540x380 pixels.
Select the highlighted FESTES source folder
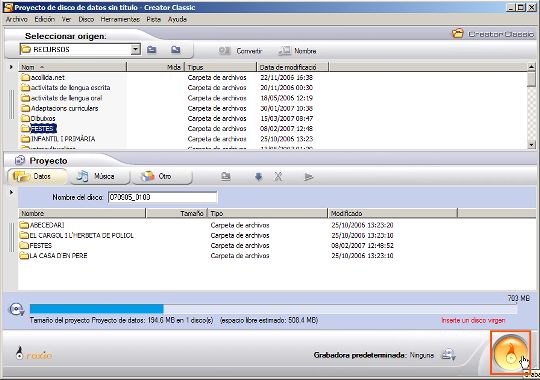[38, 129]
